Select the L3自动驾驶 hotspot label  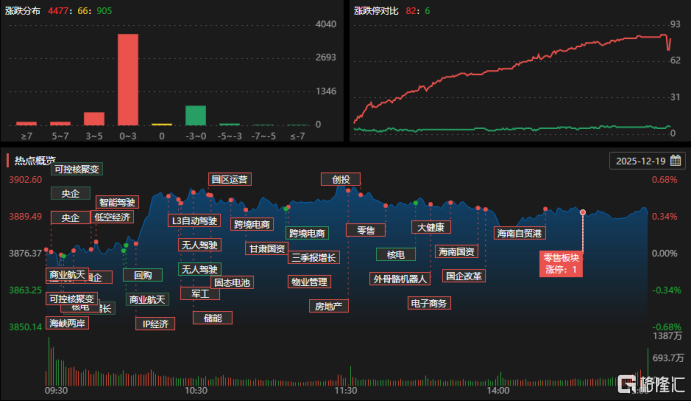[193, 221]
